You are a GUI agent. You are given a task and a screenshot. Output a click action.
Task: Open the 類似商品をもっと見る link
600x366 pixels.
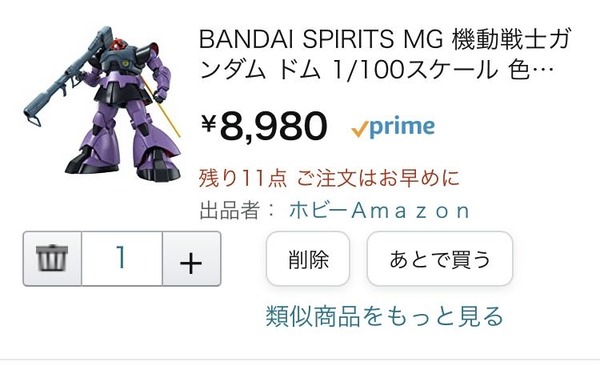pyautogui.click(x=384, y=316)
